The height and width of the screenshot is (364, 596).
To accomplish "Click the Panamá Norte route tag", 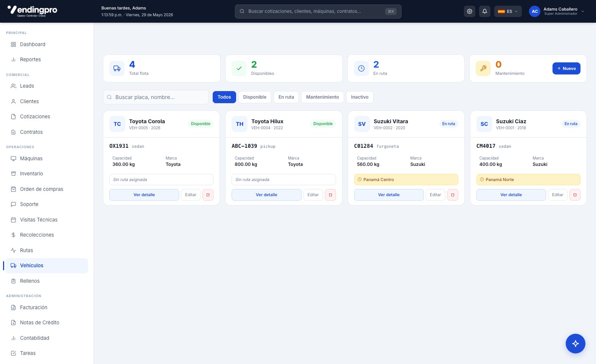I will coord(528,180).
